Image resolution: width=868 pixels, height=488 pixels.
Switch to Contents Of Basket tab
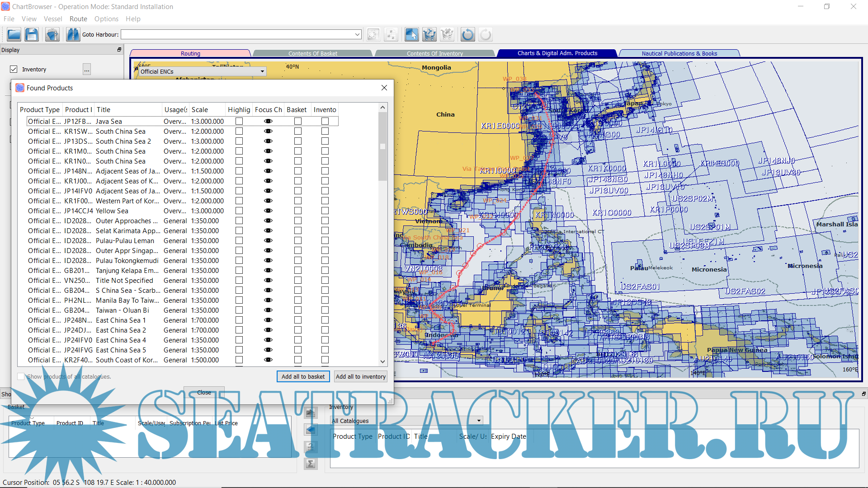pos(313,53)
